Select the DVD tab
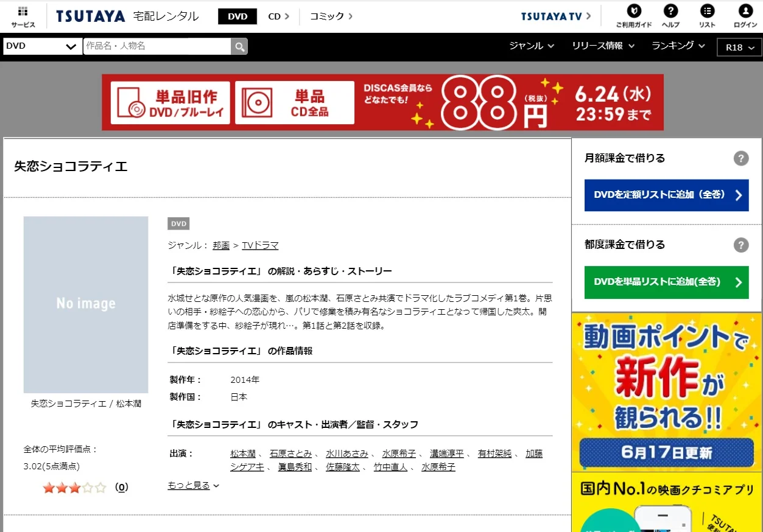This screenshot has width=763, height=532. tap(237, 16)
